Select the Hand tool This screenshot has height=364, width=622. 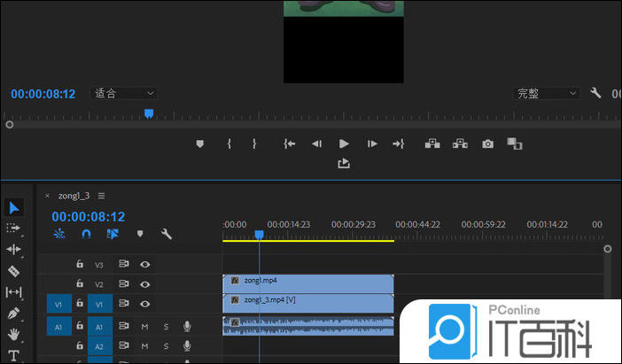click(14, 335)
